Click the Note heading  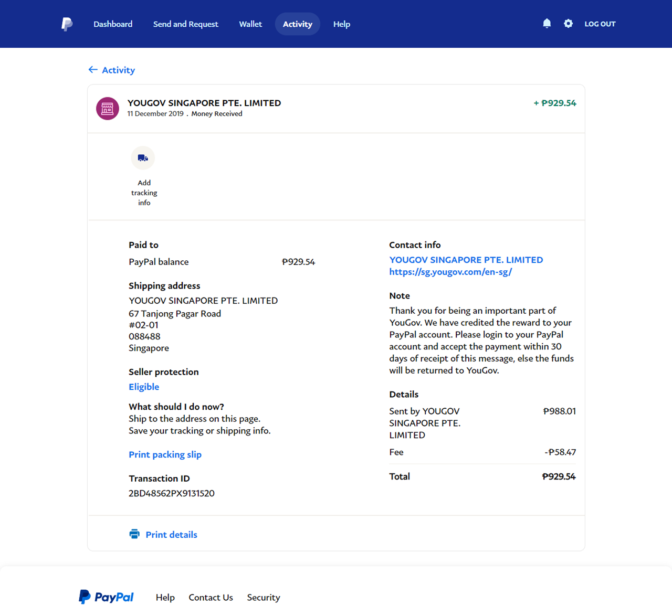click(x=400, y=295)
